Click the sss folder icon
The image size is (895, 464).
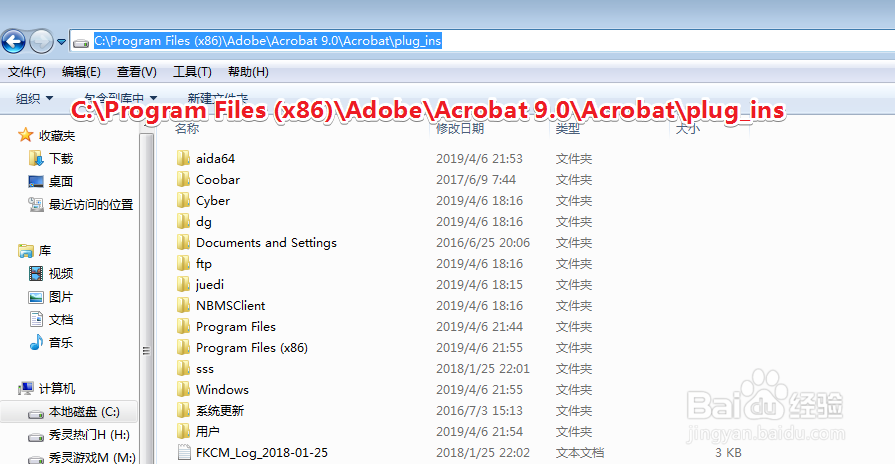coord(183,368)
